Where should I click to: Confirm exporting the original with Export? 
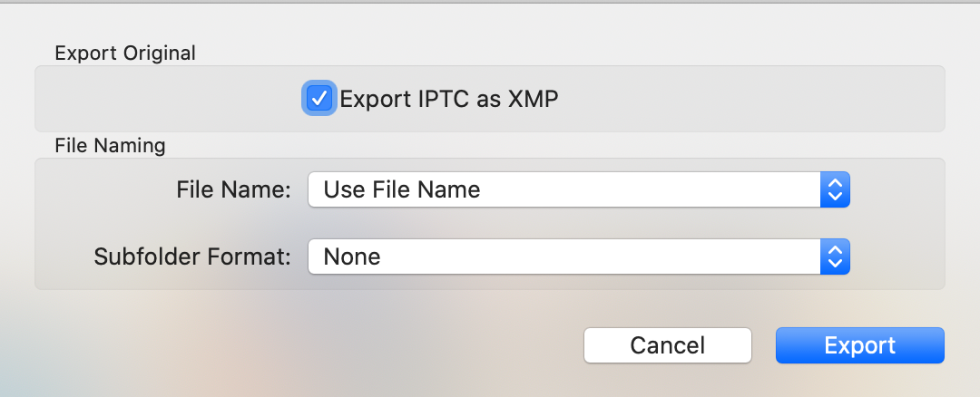coord(860,345)
